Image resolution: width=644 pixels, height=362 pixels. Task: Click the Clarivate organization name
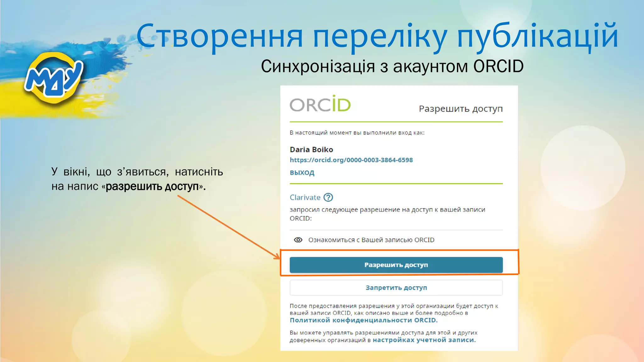pos(305,197)
